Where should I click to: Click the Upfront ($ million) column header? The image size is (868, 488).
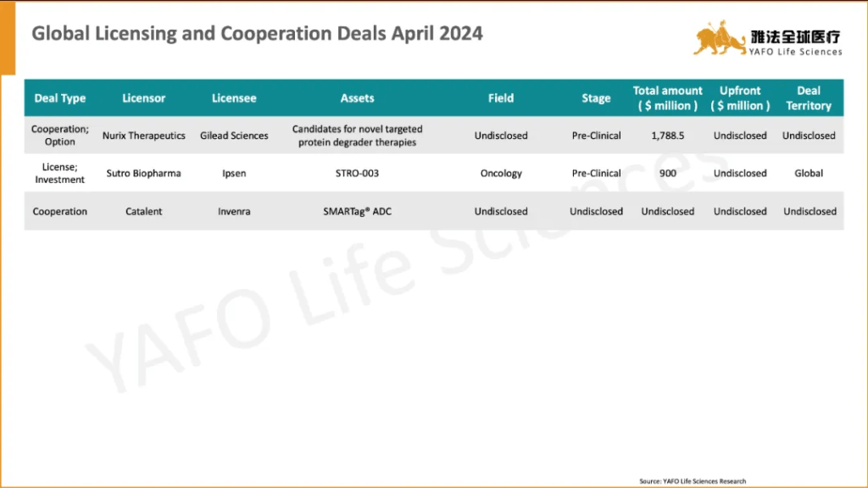click(740, 98)
